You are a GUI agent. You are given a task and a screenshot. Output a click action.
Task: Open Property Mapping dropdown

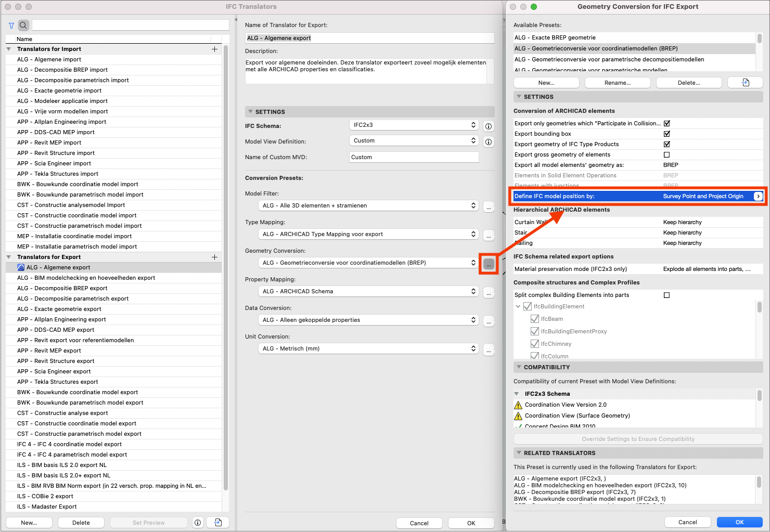point(368,291)
